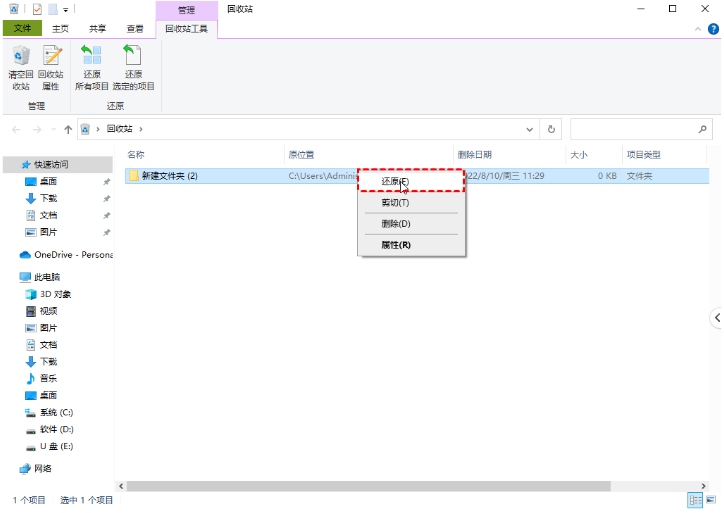Open the recent locations dropdown arrow
Screen dimensions: 724x513
[x=54, y=129]
